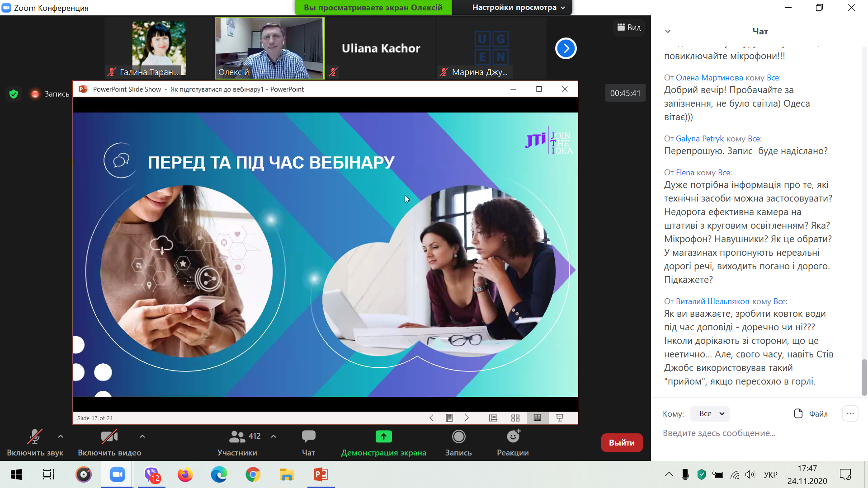This screenshot has width=868, height=488.
Task: Click the green encryption shield icon
Action: (x=14, y=94)
